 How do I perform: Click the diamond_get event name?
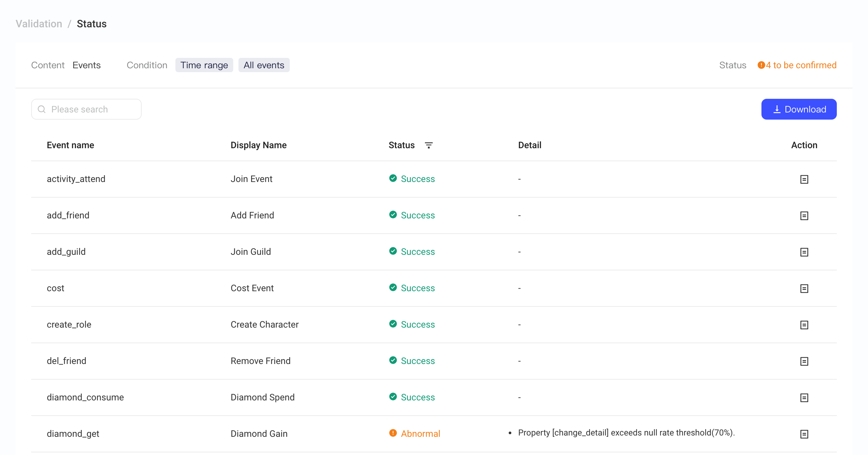tap(73, 434)
